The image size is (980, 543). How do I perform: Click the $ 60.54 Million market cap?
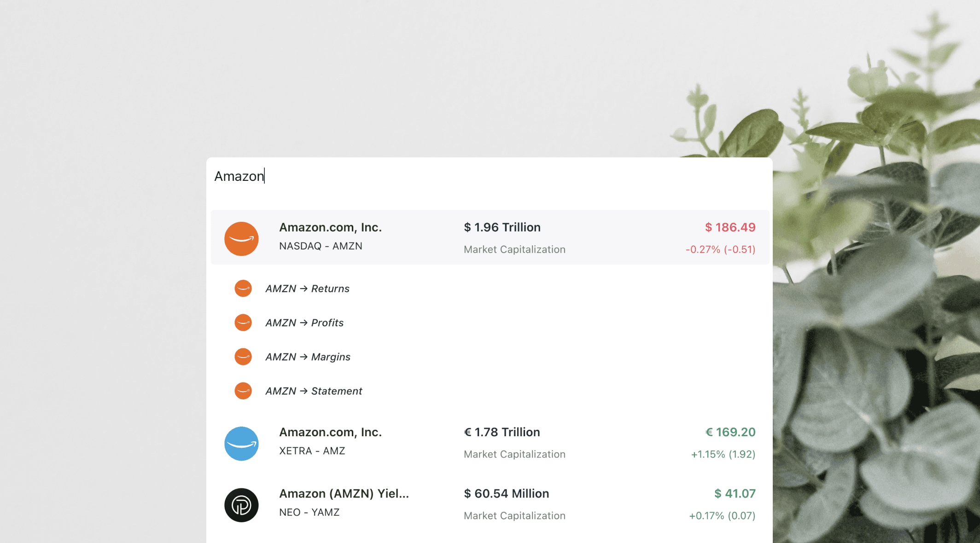click(x=506, y=494)
